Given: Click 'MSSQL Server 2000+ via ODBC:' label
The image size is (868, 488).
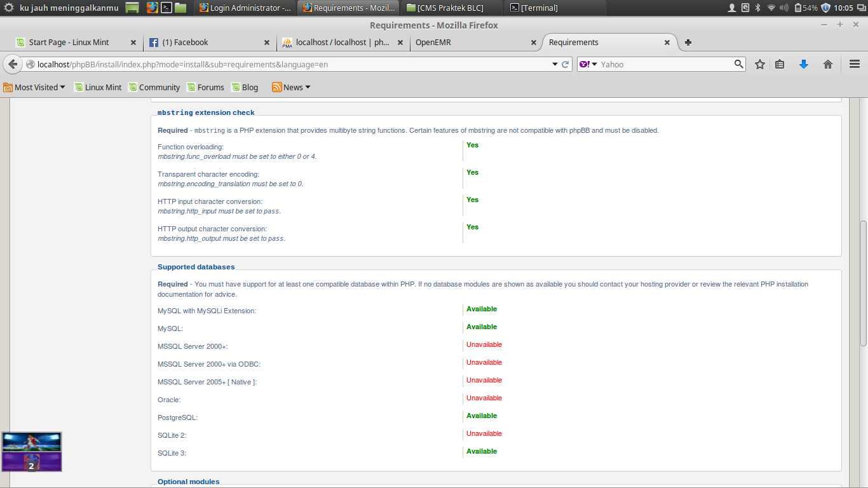Looking at the screenshot, I should [x=209, y=364].
